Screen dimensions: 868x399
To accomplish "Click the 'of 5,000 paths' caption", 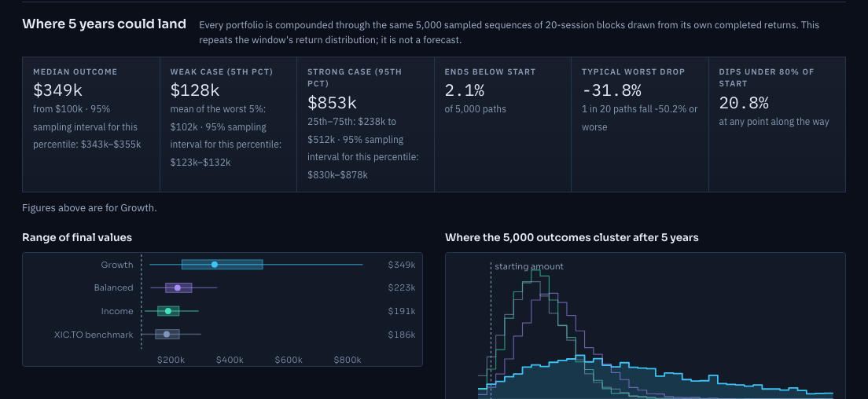I will point(476,109).
